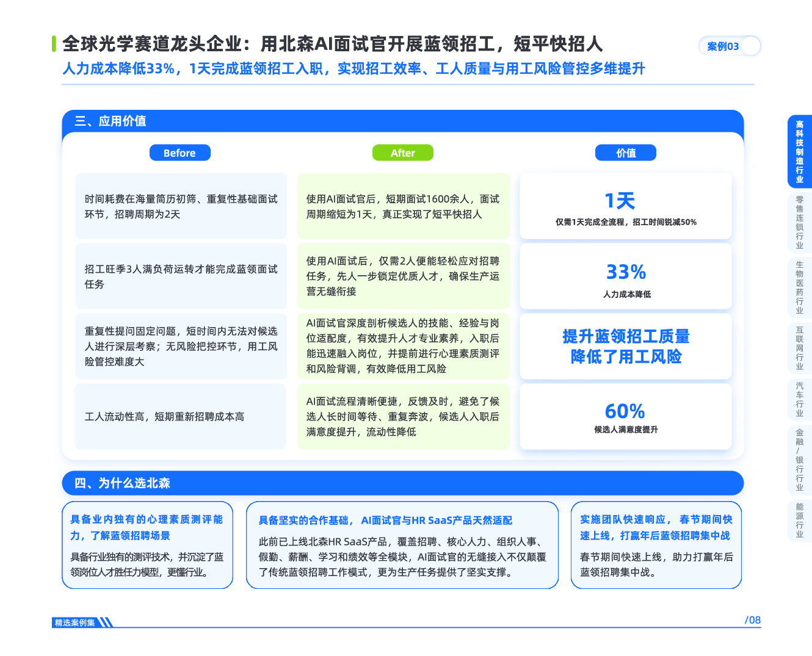Click the 精选案例集 footer label
Viewport: 812px width, 656px height.
point(74,622)
